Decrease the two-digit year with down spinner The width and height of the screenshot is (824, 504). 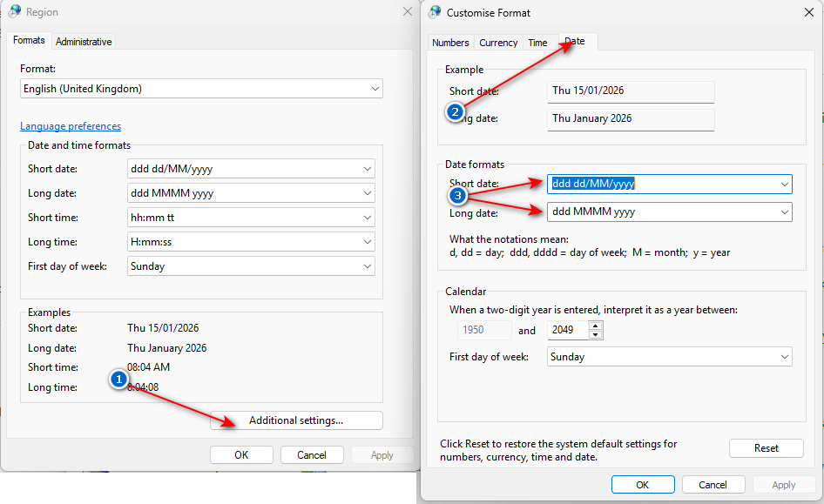point(596,335)
